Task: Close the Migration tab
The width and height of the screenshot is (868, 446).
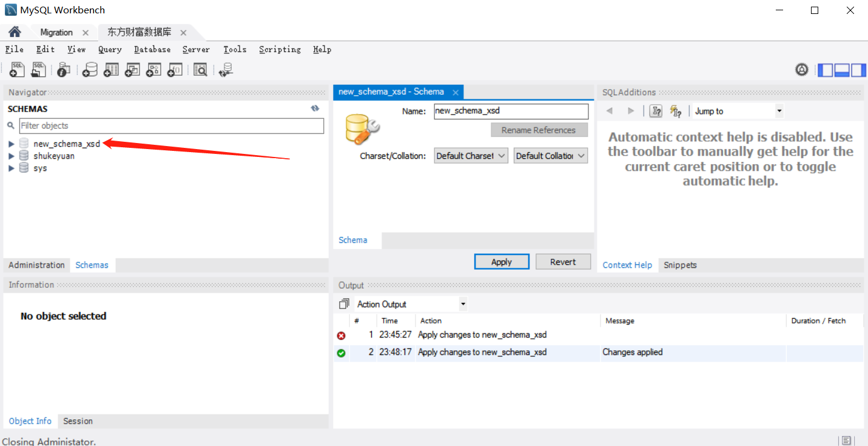Action: [x=86, y=33]
